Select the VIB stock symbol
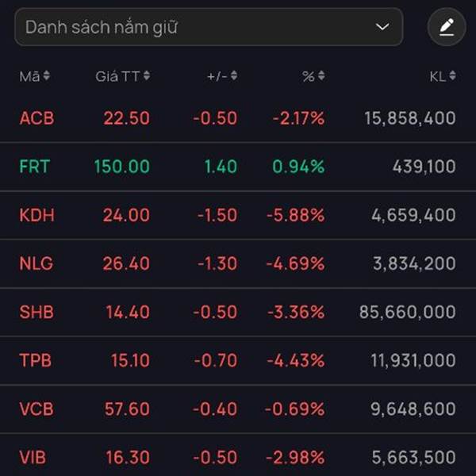 pos(33,458)
